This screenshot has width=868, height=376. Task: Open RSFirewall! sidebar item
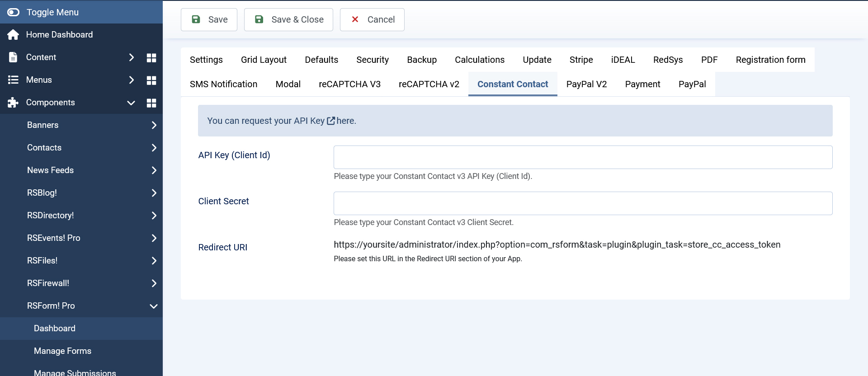[x=81, y=283]
